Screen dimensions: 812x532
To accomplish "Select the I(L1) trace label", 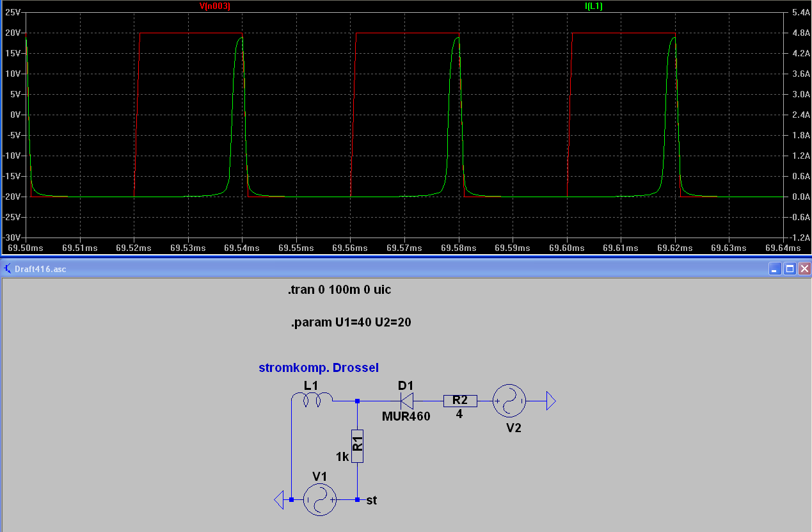I will point(594,6).
